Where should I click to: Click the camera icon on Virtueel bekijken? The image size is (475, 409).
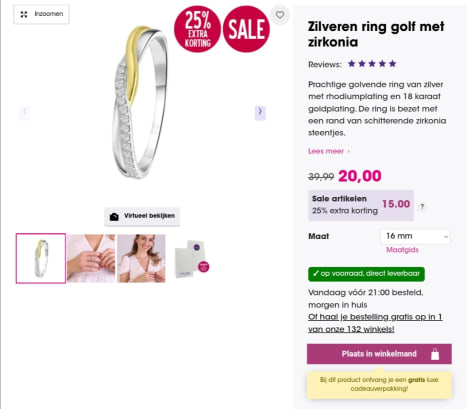114,217
